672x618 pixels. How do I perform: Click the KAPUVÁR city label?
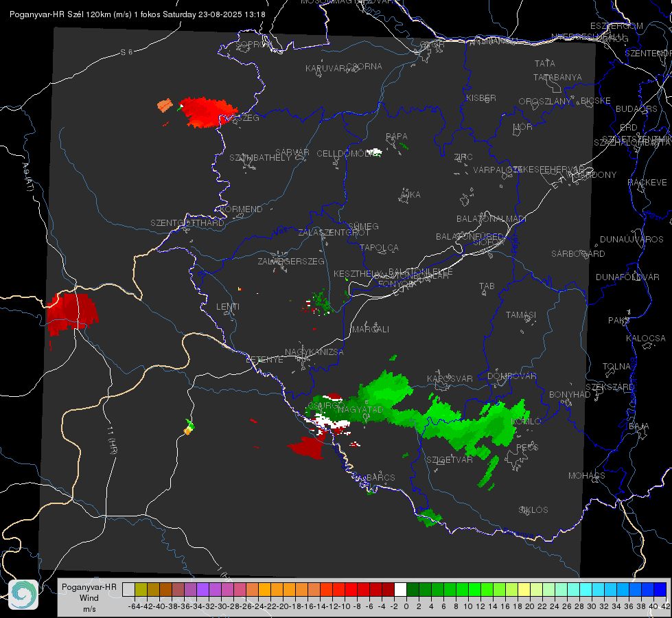tap(325, 69)
